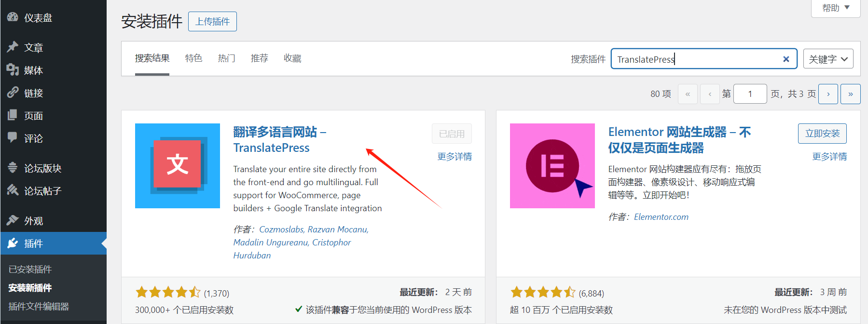Click the 80 项 results count

tap(661, 94)
